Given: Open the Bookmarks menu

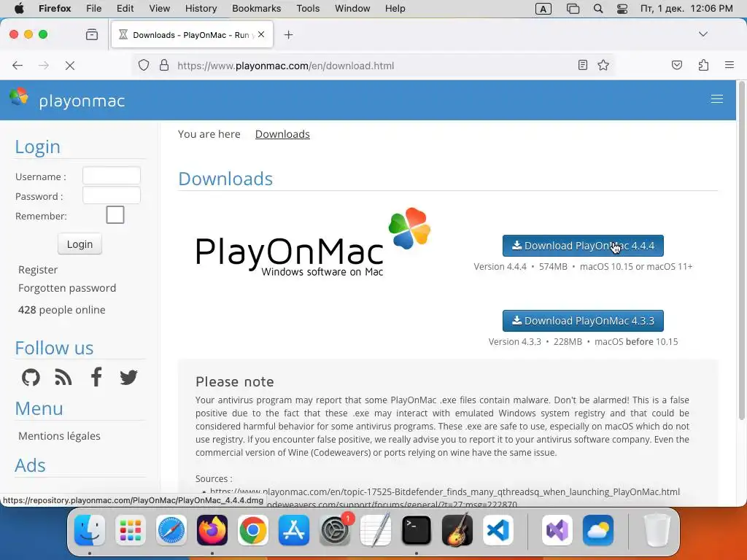Looking at the screenshot, I should [256, 8].
